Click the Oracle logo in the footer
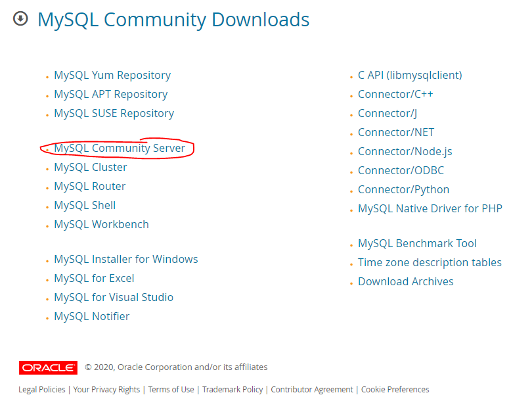This screenshot has height=418, width=532. coord(48,367)
